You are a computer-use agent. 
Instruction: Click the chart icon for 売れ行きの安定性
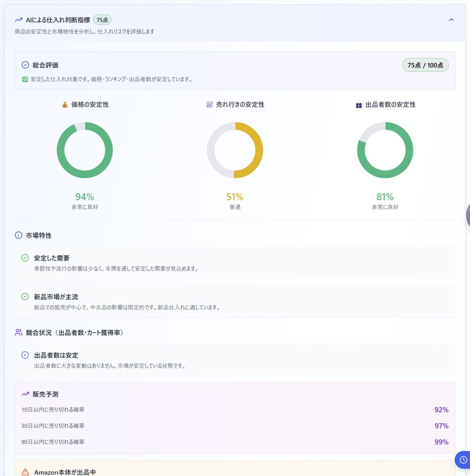(210, 105)
